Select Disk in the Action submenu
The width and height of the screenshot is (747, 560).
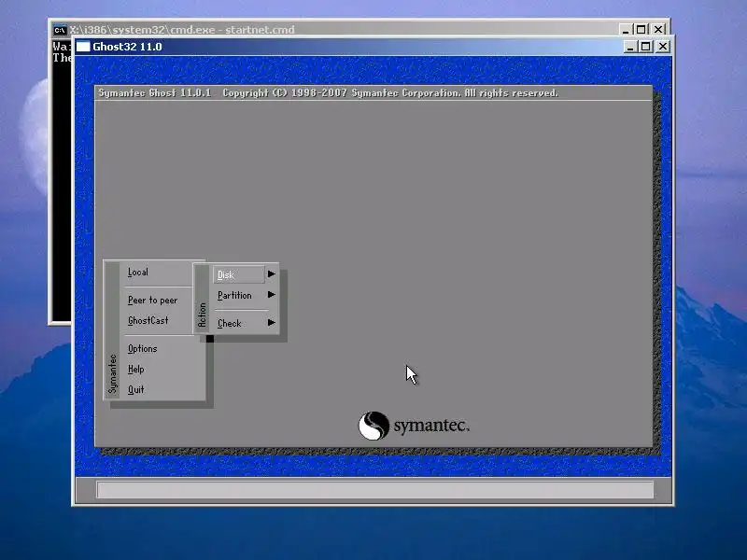[x=238, y=274]
